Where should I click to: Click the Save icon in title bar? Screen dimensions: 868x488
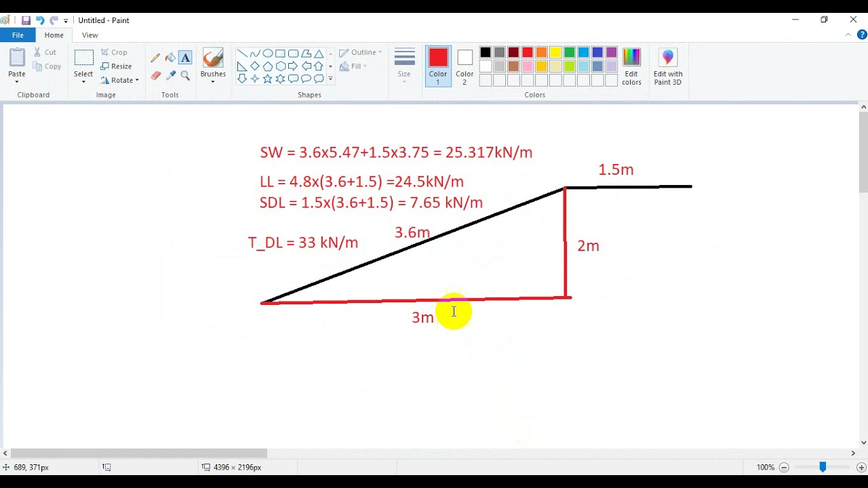[26, 20]
